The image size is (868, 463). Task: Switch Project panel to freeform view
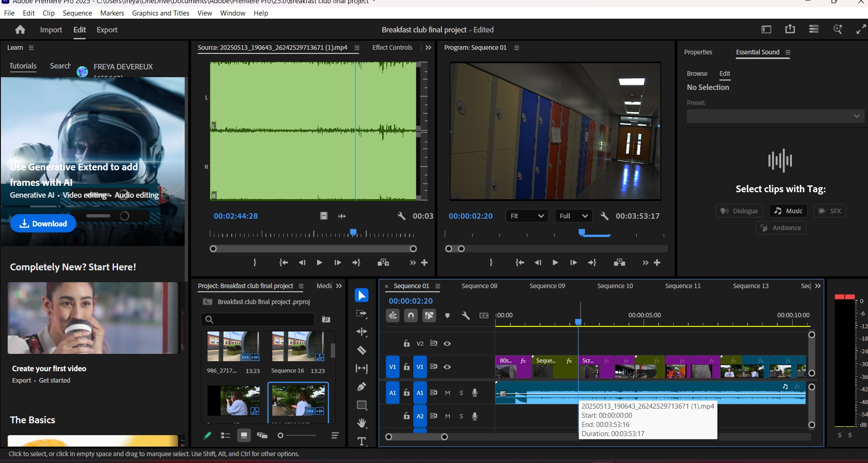point(262,436)
